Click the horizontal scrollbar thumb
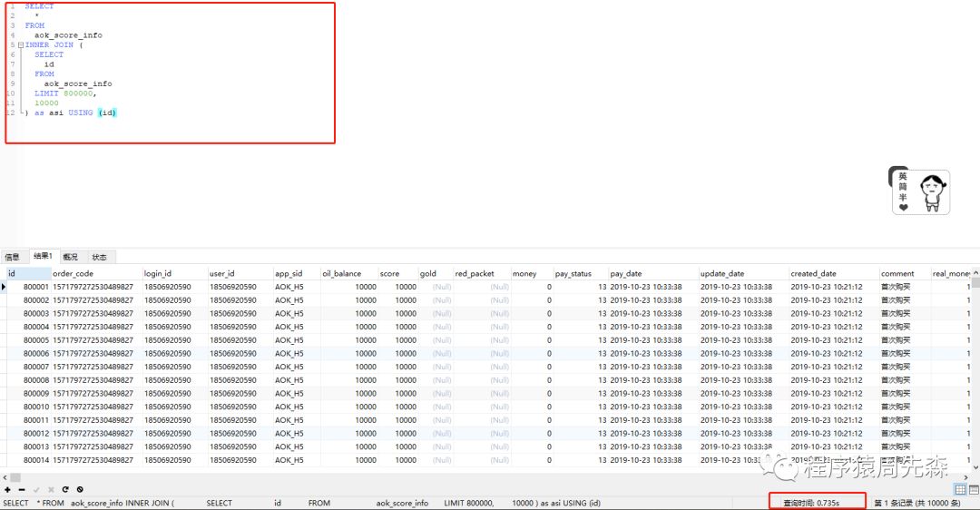980x510 pixels. coord(15,476)
